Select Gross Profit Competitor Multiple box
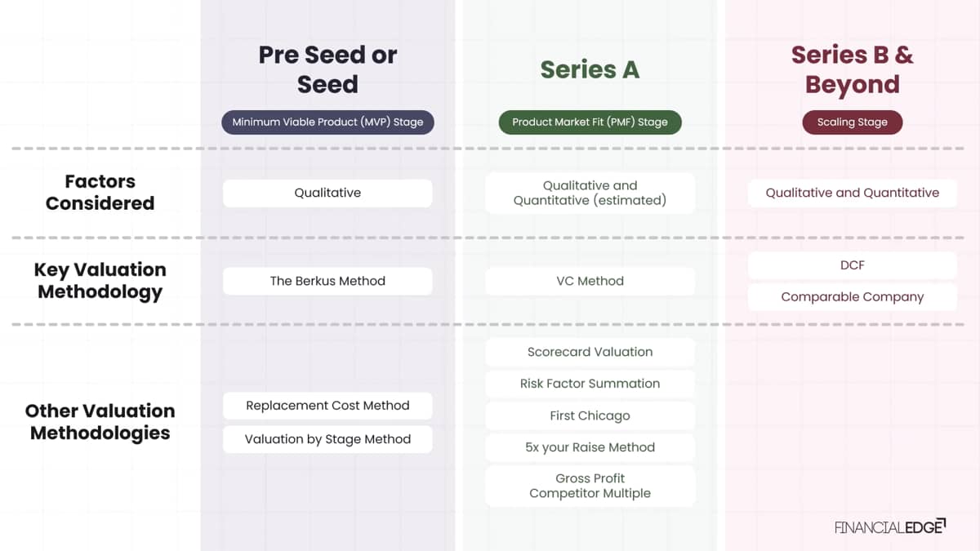The image size is (980, 551). point(590,486)
